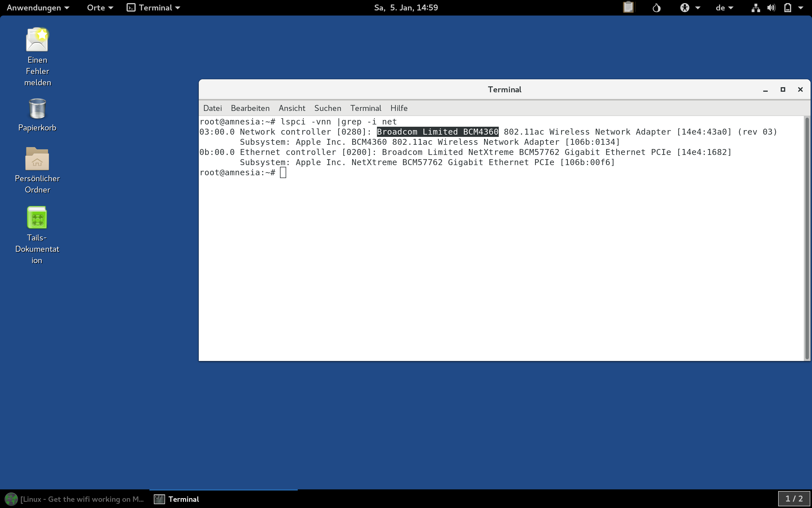Screen dimensions: 812x508
Task: Click the 'lspci -vnn |grep -i net' command
Action: coord(339,122)
